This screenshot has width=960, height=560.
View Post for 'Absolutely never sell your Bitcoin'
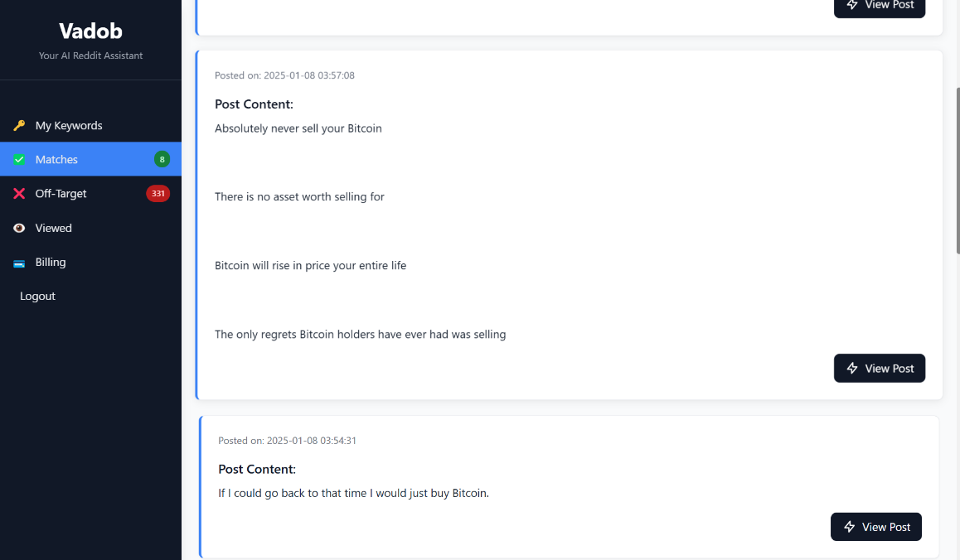point(880,369)
